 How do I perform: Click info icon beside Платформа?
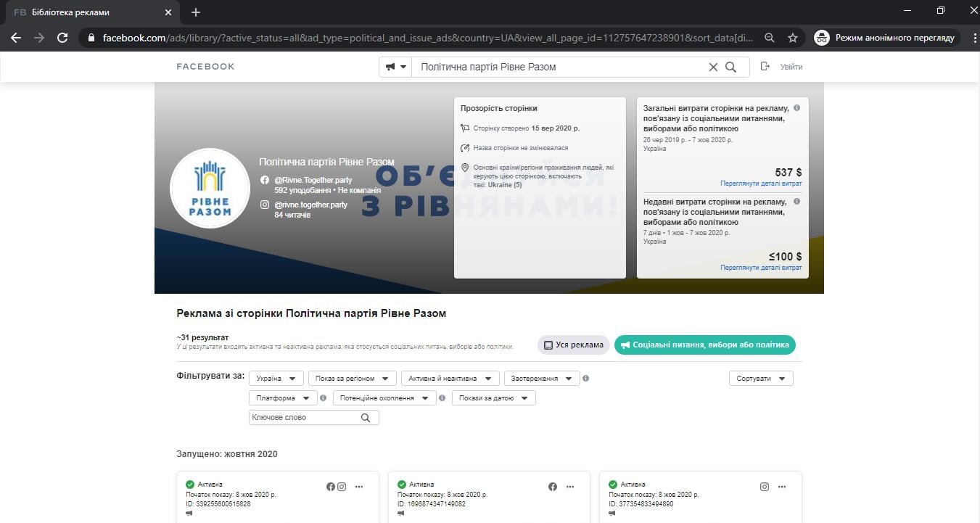tap(324, 398)
